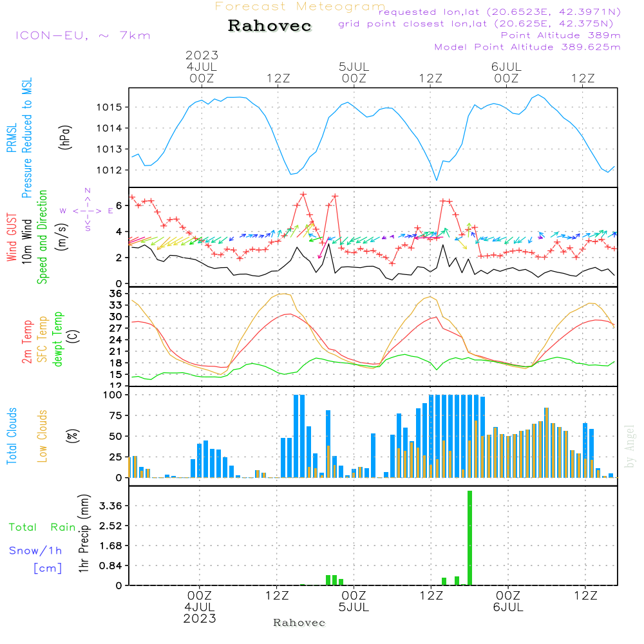Click the 'Pressure Reduced to MSL' label
The image size is (644, 644).
click(x=26, y=138)
